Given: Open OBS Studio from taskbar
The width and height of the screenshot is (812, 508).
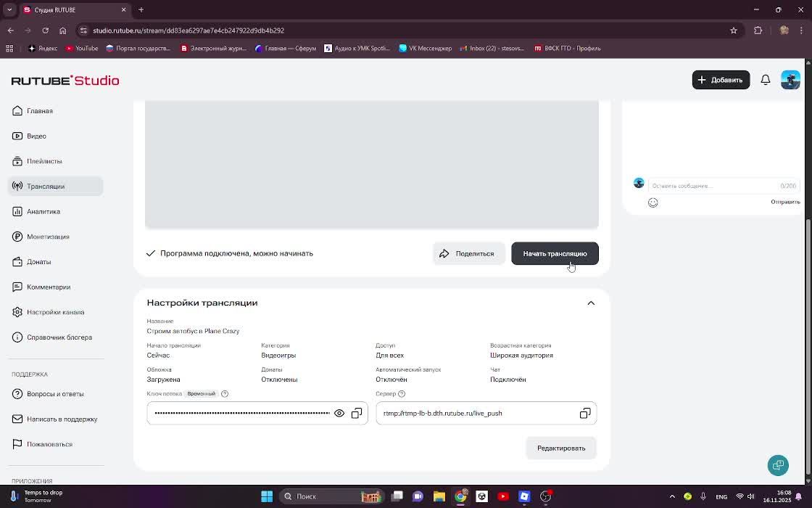Looking at the screenshot, I should tap(546, 496).
